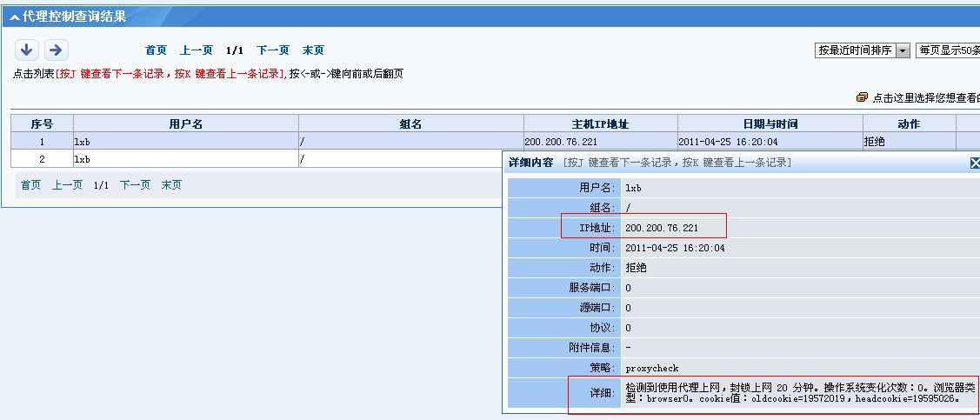The width and height of the screenshot is (980, 420).
Task: Click the 日期与时间 column header
Action: point(770,124)
